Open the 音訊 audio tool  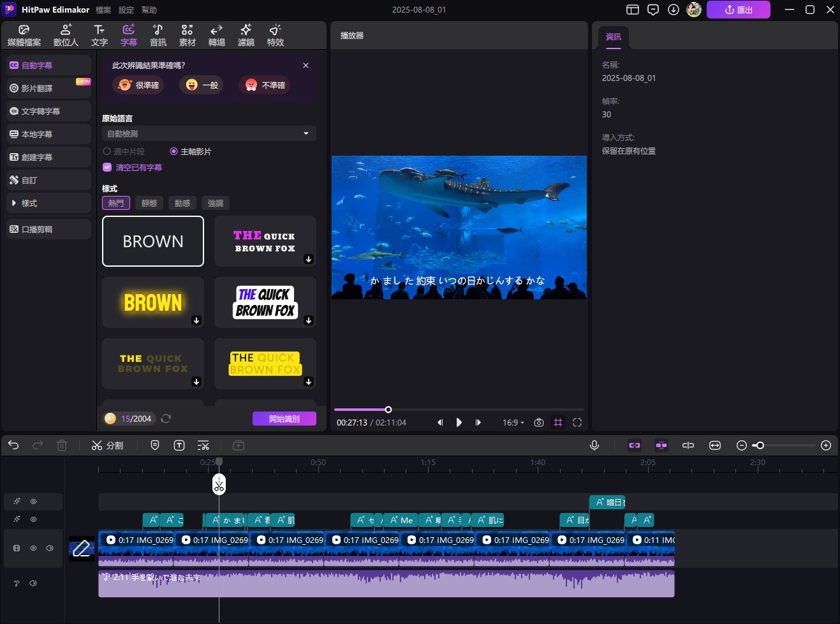click(x=158, y=36)
